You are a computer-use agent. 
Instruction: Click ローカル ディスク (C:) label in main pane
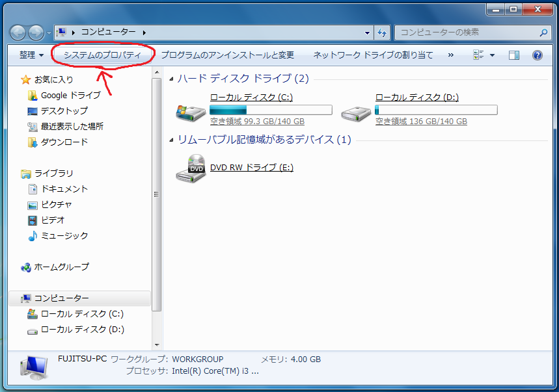click(251, 98)
